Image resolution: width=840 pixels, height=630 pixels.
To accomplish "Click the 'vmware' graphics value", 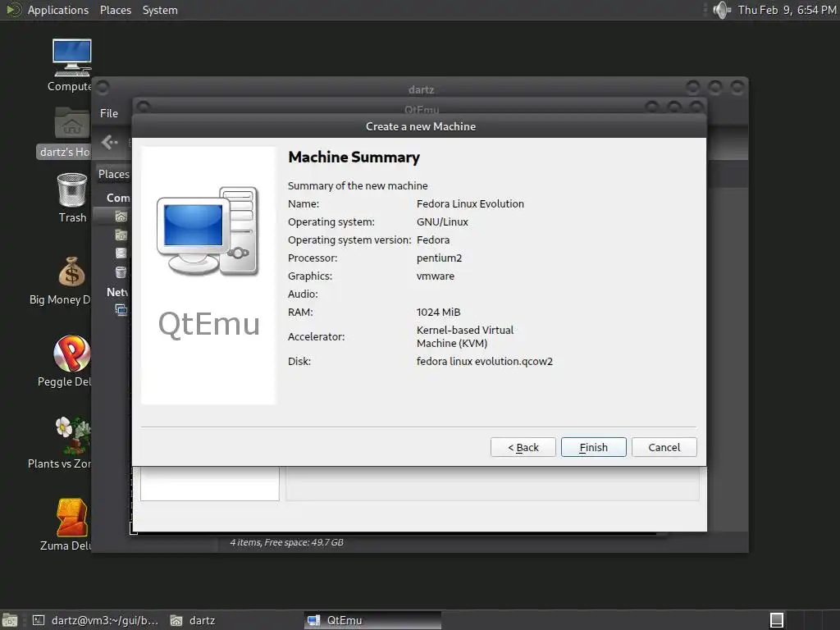I will (436, 276).
